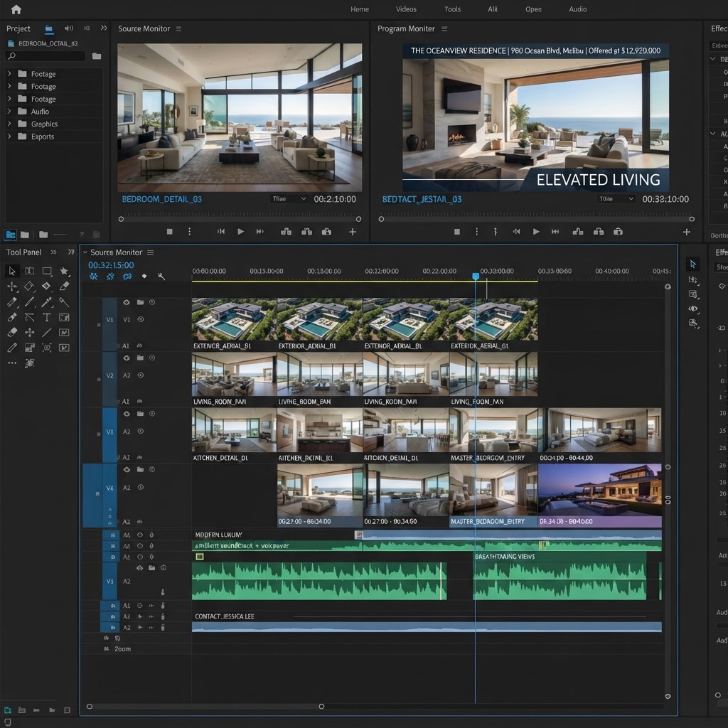Expand the Graphics folder
This screenshot has width=728, height=728.
click(9, 124)
